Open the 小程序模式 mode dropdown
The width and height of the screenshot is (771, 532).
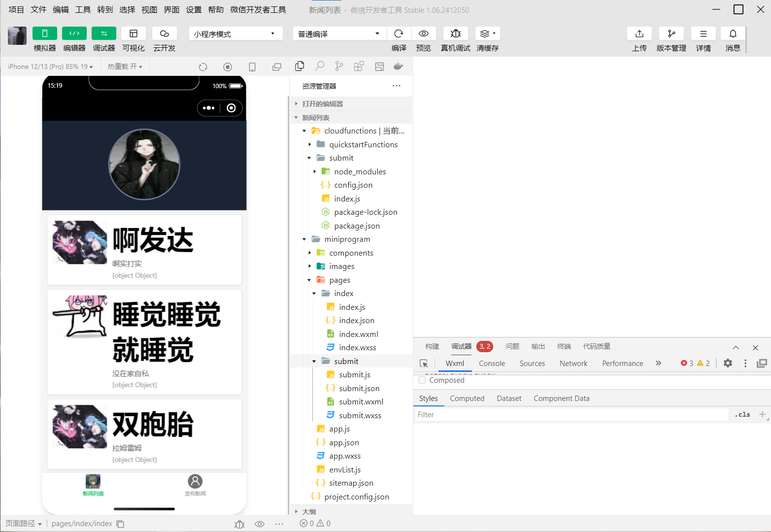pos(235,33)
